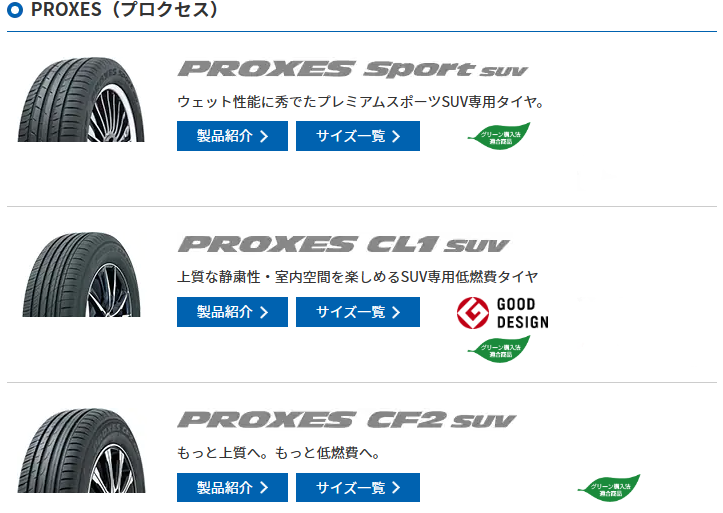Screen dimensions: 723x513
Task: Click green leaf badge for PROXES CL1 SUV
Action: [499, 349]
